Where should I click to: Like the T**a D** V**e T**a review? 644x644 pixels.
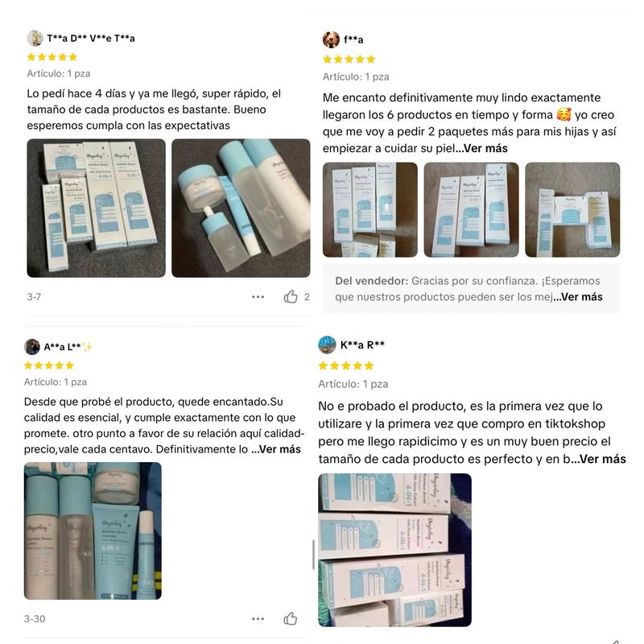tap(291, 296)
